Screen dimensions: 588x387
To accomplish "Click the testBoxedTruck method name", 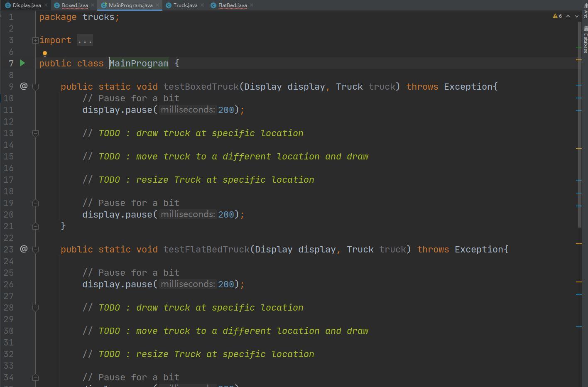I will tap(201, 86).
